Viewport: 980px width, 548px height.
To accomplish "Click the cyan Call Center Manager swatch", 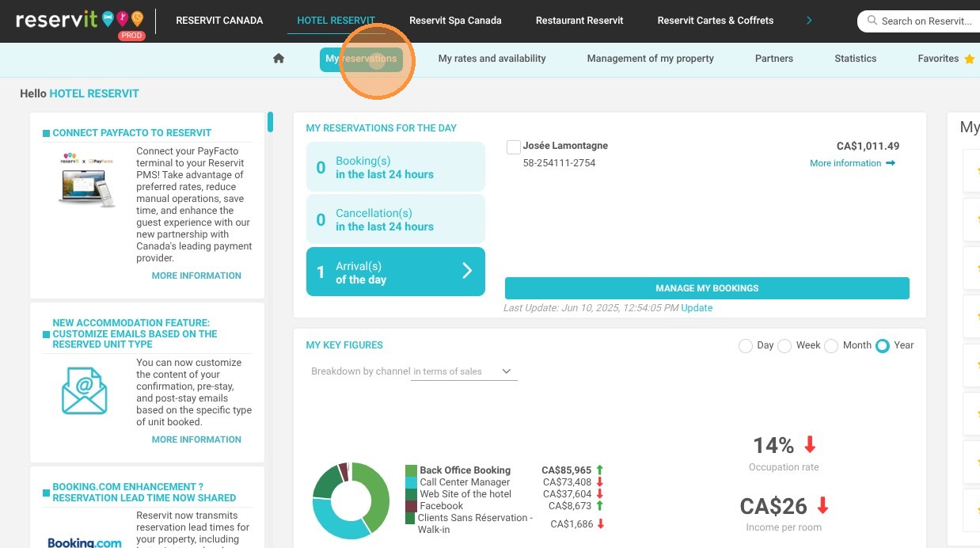I will click(411, 482).
